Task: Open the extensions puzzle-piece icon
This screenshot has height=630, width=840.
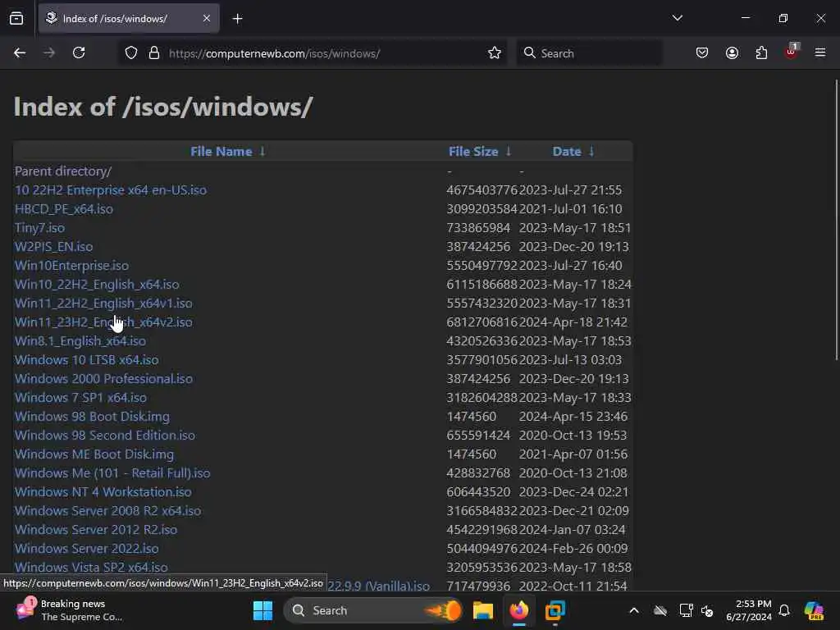Action: 761,53
